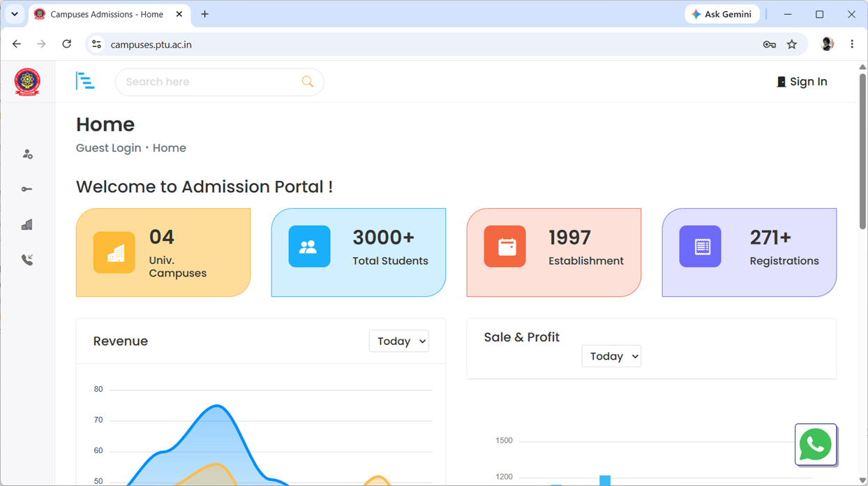
Task: Click the search magnifier icon
Action: (x=307, y=82)
